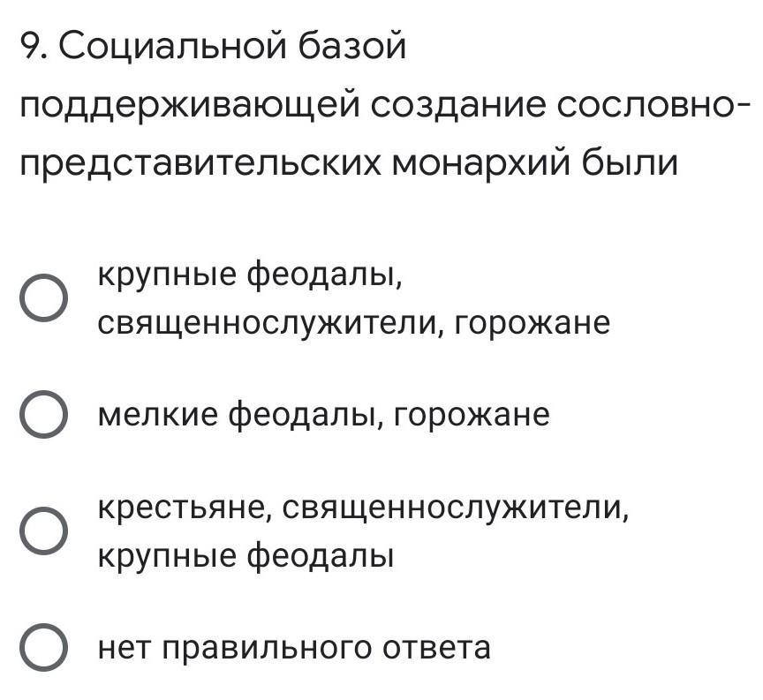Click the question heading words 'Социальной базой'
The image size is (763, 700).
[x=232, y=48]
